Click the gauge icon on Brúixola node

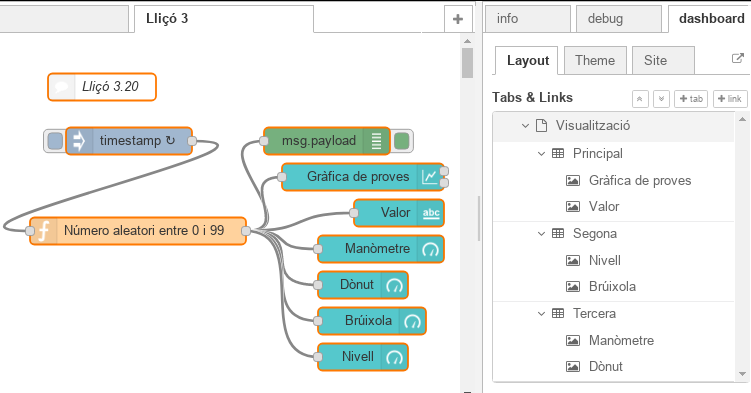point(412,321)
